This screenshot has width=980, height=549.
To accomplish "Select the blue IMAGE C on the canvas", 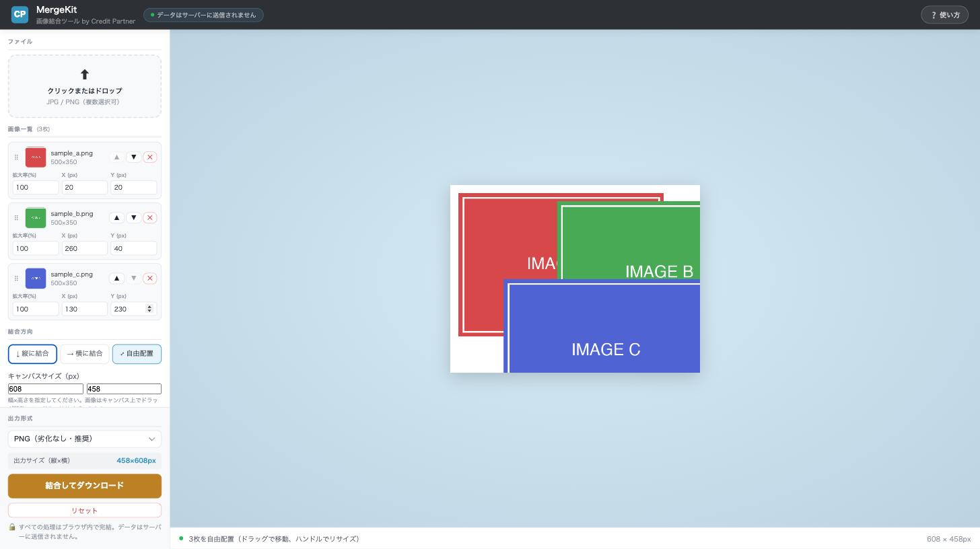I will 602,326.
